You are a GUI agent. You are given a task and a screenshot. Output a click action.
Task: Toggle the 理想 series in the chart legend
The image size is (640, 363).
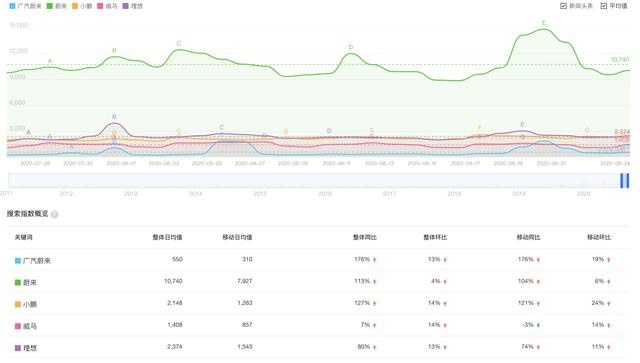pyautogui.click(x=132, y=6)
